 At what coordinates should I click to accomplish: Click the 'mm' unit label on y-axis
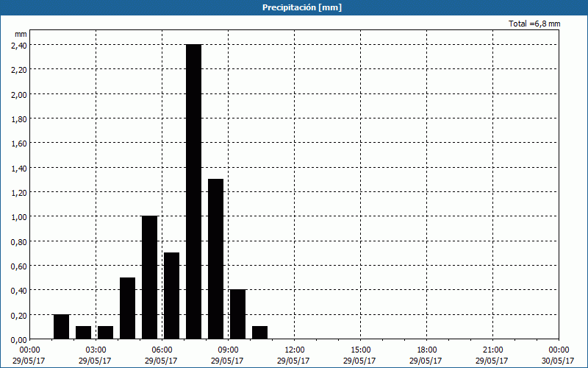(x=21, y=34)
